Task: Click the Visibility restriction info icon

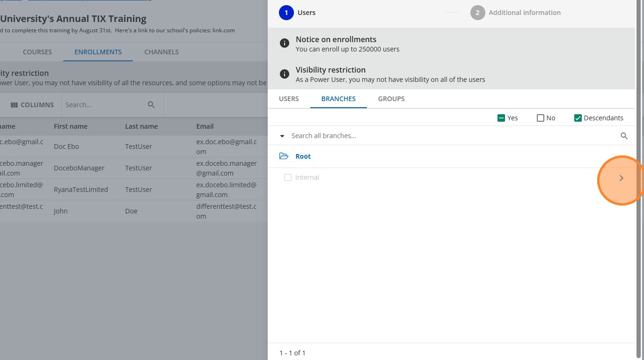Action: click(284, 74)
